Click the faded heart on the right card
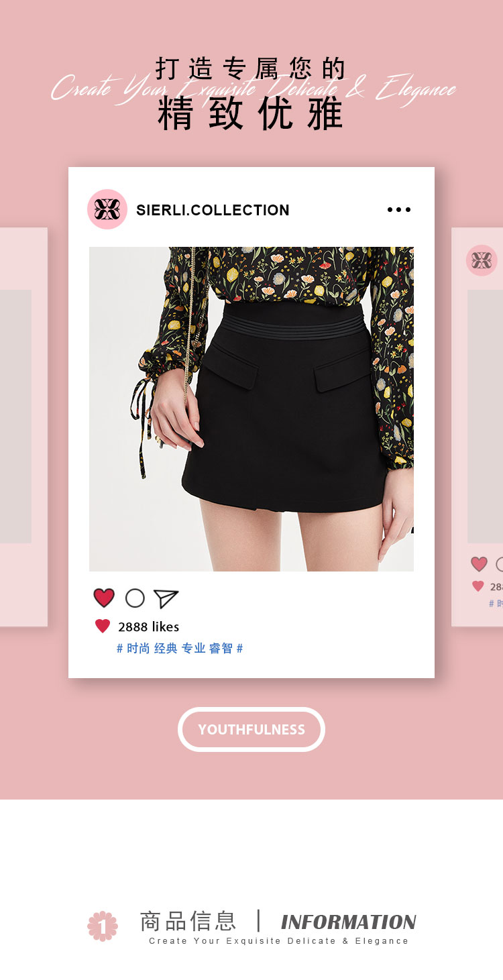The image size is (503, 980). click(479, 564)
